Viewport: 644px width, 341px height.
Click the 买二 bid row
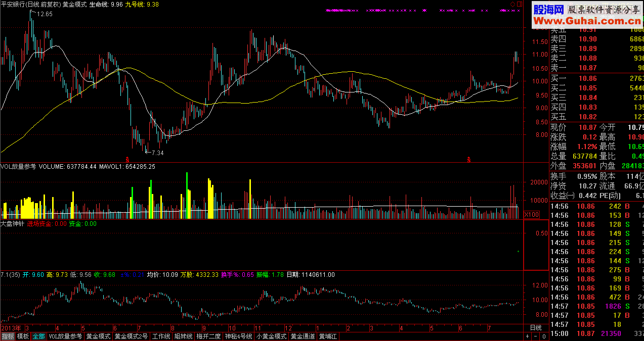(x=597, y=88)
